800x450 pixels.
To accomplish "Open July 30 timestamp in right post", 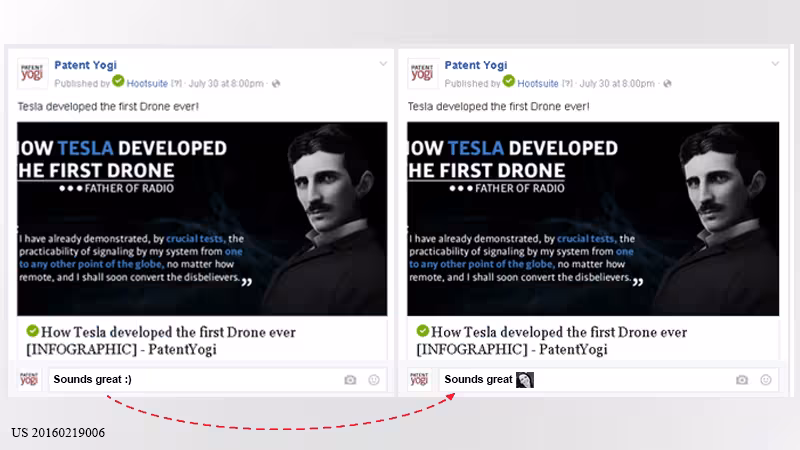I will 617,84.
